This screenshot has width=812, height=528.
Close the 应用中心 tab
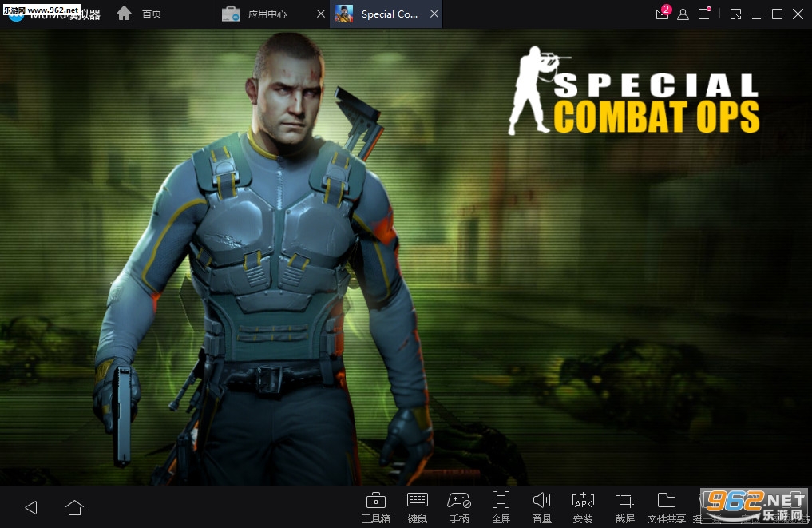(x=320, y=14)
